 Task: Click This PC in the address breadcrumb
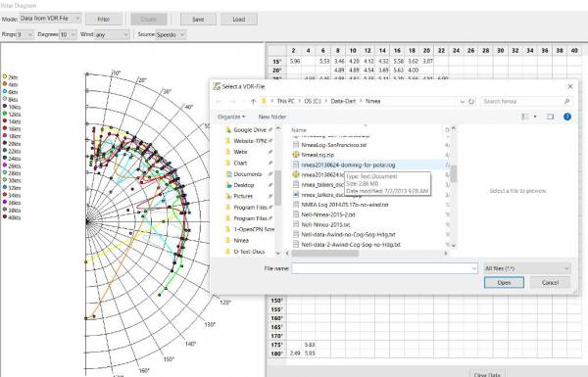click(285, 101)
